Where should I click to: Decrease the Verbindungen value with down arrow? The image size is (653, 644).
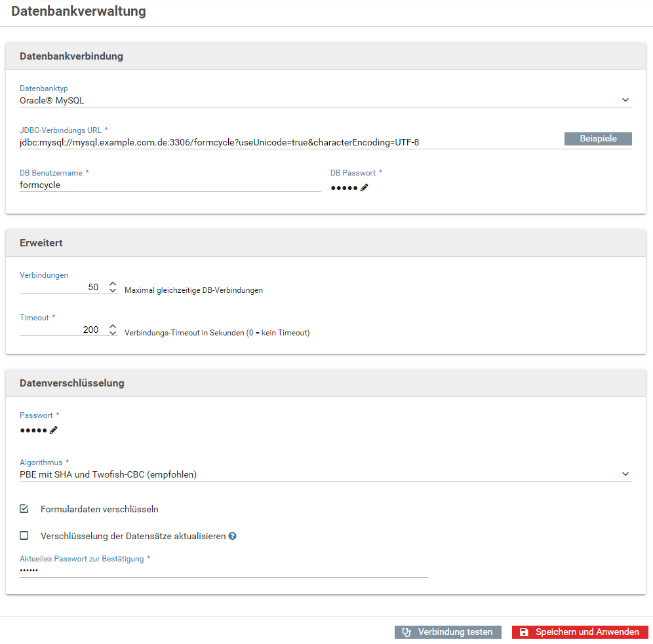tap(113, 290)
